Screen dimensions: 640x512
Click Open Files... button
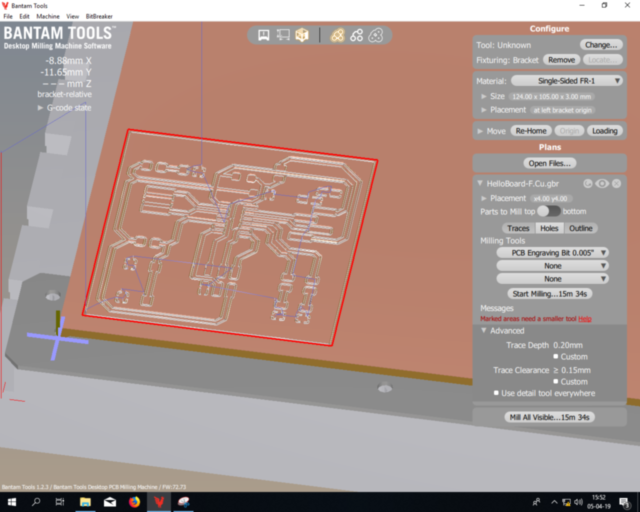549,163
